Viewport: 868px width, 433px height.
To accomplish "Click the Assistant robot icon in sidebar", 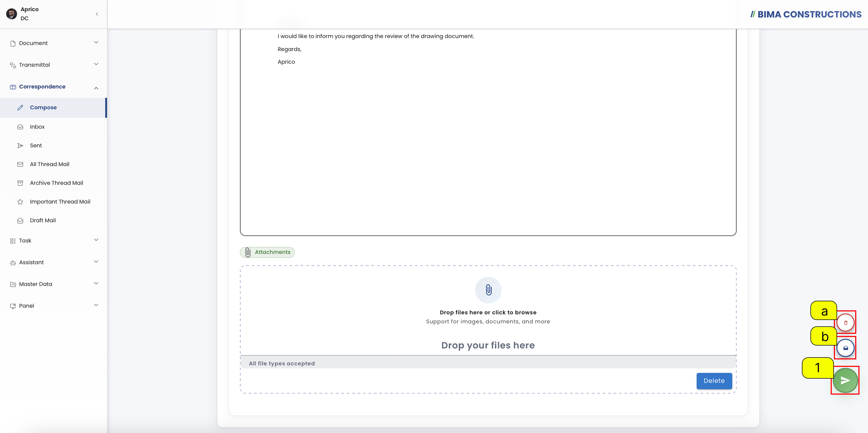I will coord(13,263).
